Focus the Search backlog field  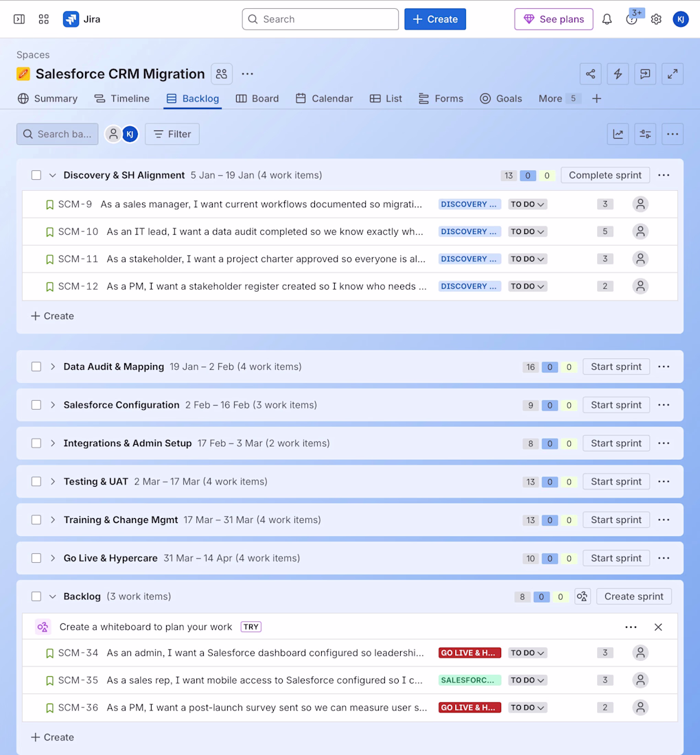tap(57, 134)
